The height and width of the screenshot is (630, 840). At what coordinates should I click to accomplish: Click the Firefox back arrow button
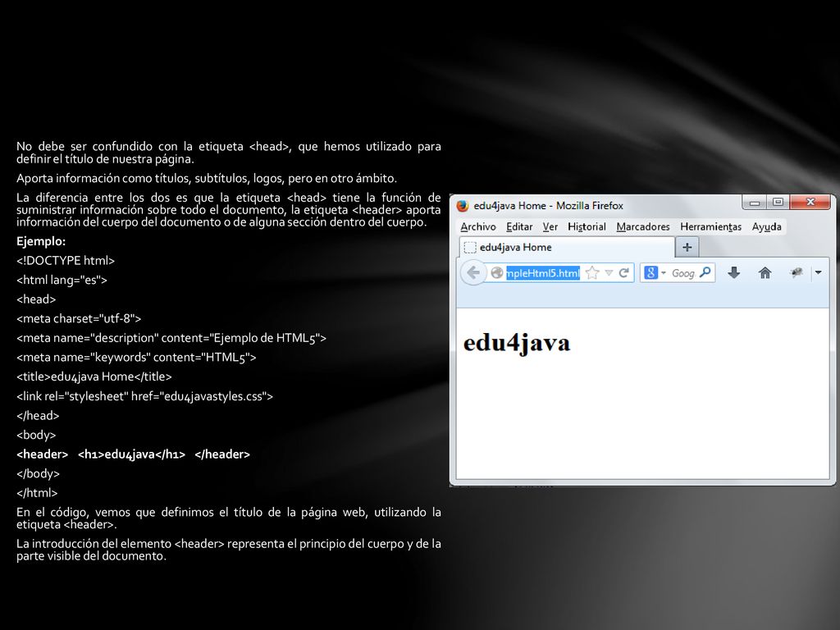(473, 273)
